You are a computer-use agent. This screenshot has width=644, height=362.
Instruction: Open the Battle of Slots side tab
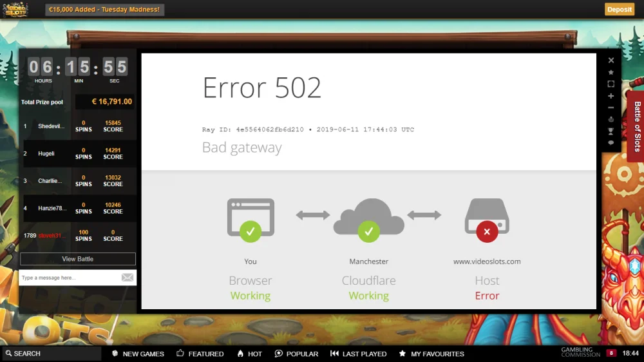[x=636, y=126]
